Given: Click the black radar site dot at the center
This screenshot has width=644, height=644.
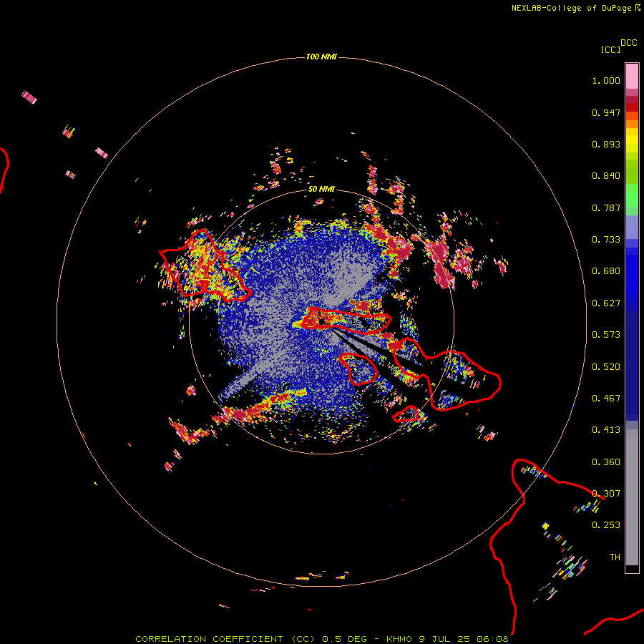Looking at the screenshot, I should (x=322, y=321).
